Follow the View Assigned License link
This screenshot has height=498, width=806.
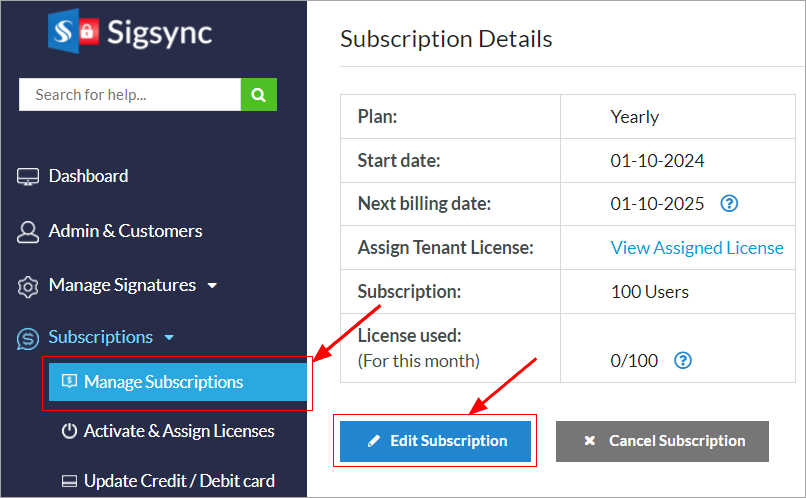click(697, 248)
